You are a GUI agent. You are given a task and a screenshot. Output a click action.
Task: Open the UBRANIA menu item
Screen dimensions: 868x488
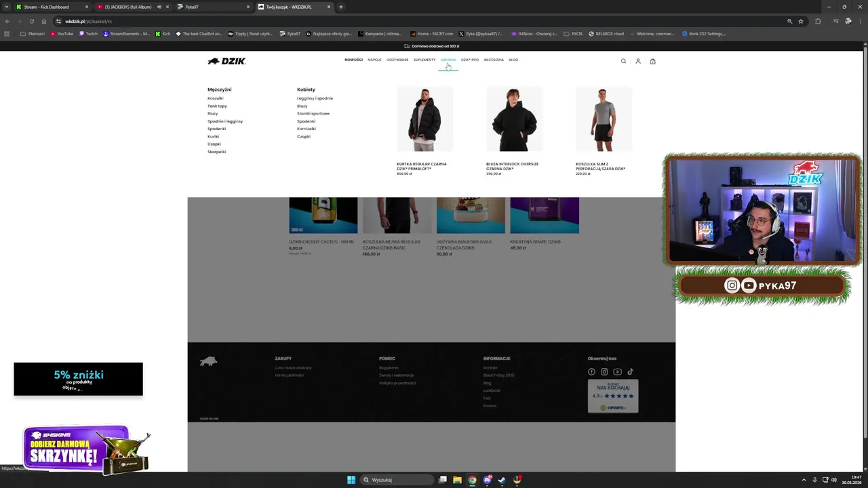448,60
